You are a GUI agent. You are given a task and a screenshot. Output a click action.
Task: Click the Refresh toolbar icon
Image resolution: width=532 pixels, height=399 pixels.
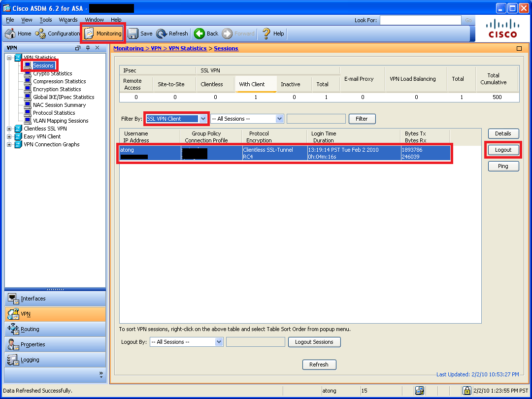click(172, 33)
